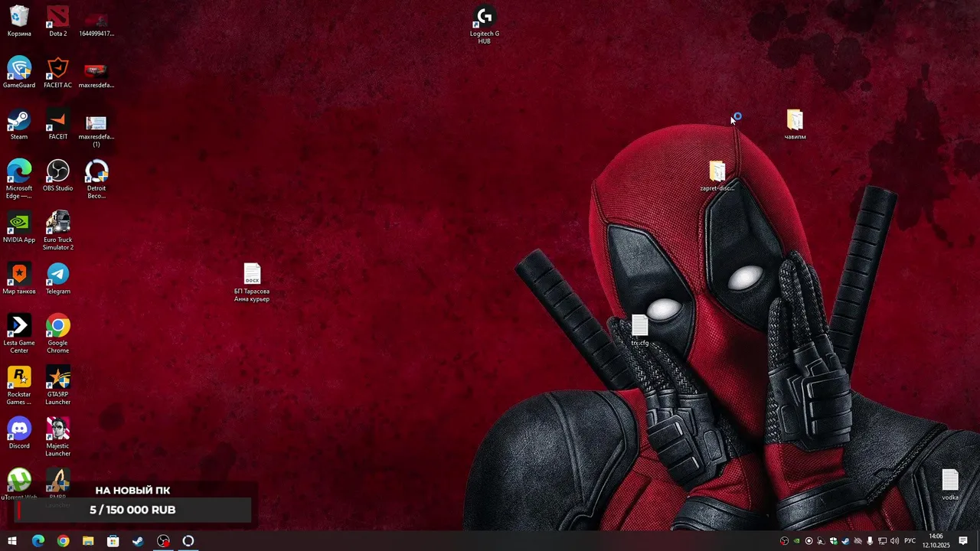Launch the Majestic Launcher shortcut
Image resolution: width=980 pixels, height=551 pixels.
[58, 436]
